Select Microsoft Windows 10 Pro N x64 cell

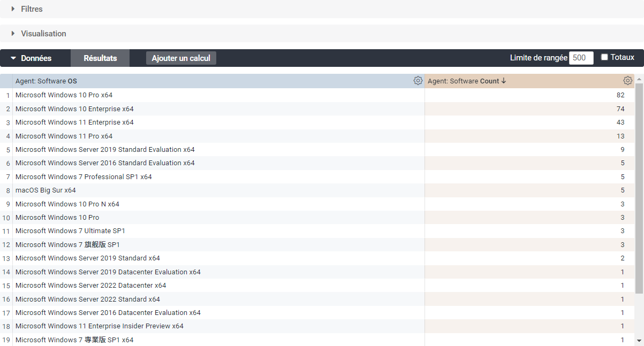click(218, 204)
